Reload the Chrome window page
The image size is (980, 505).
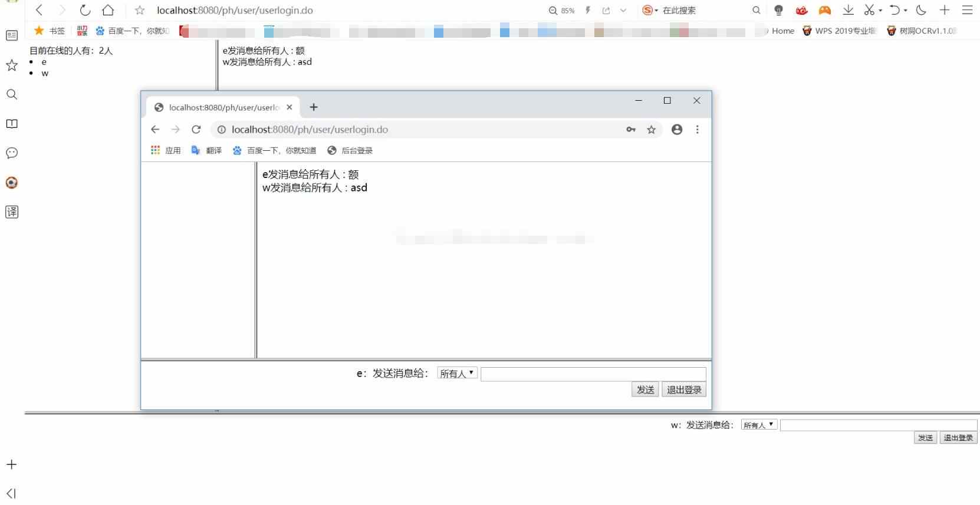point(196,130)
